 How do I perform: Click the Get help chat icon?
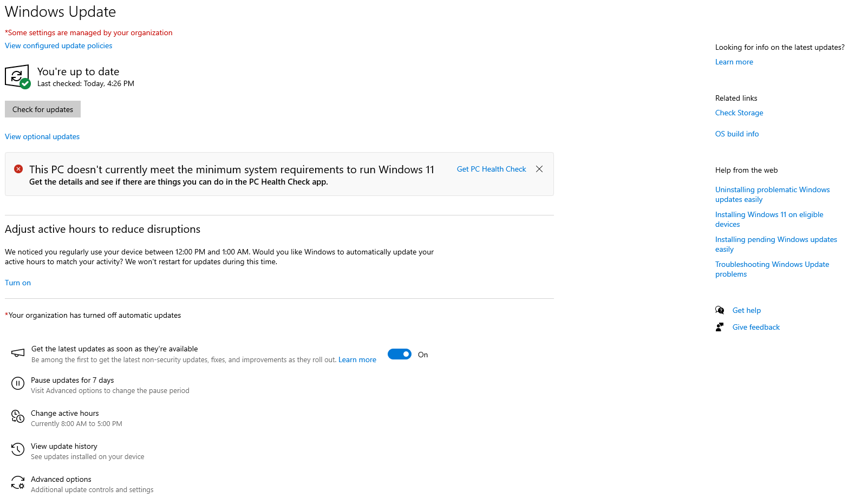[x=720, y=310]
